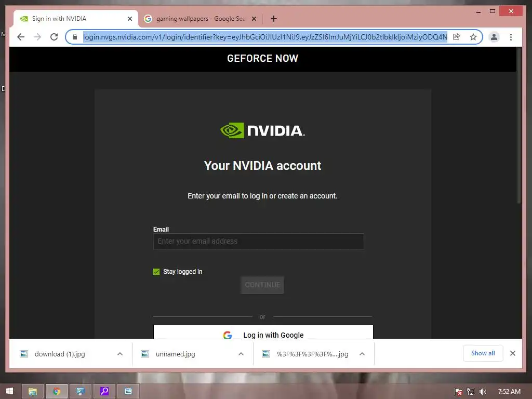Open the Chrome three-dot menu
The height and width of the screenshot is (399, 532).
coord(511,37)
